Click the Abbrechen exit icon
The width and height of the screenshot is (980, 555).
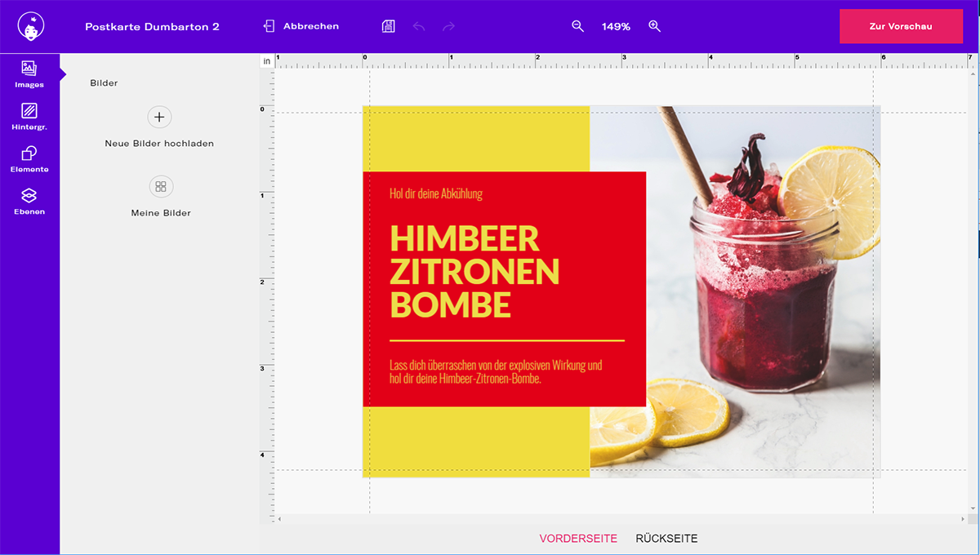(269, 26)
